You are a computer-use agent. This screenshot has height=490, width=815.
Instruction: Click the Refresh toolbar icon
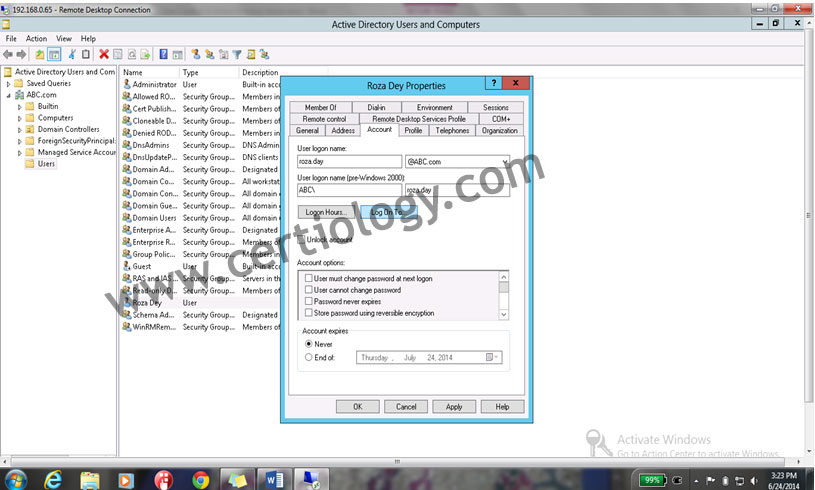132,54
